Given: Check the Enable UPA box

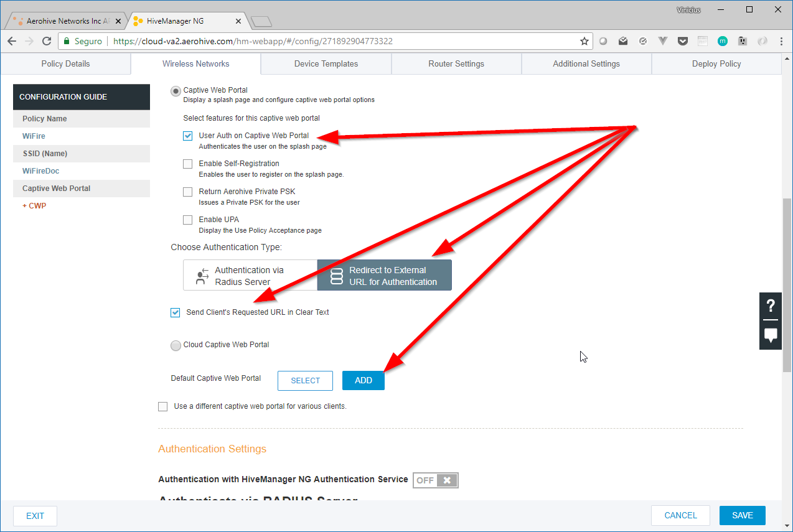Looking at the screenshot, I should click(x=187, y=220).
